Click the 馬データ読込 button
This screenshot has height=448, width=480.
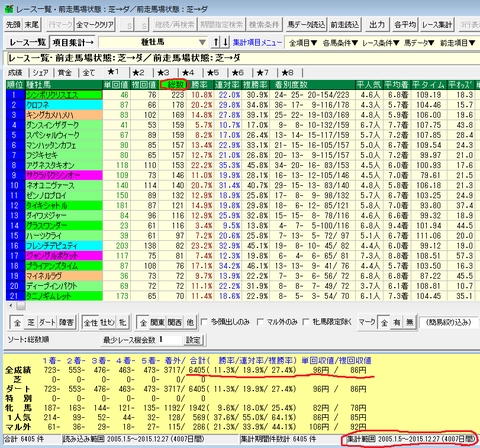pos(306,25)
